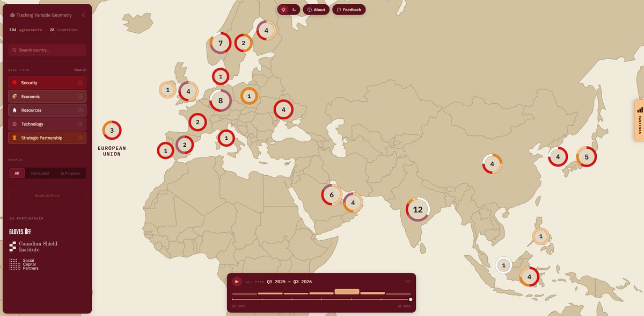
Task: Collapse the timeline panel with the chevron
Action: pyautogui.click(x=408, y=281)
